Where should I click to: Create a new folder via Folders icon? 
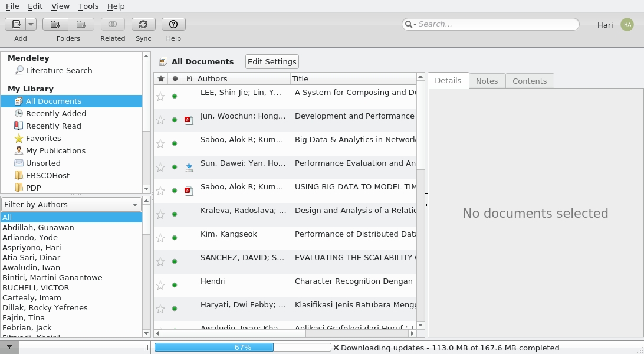click(x=55, y=24)
